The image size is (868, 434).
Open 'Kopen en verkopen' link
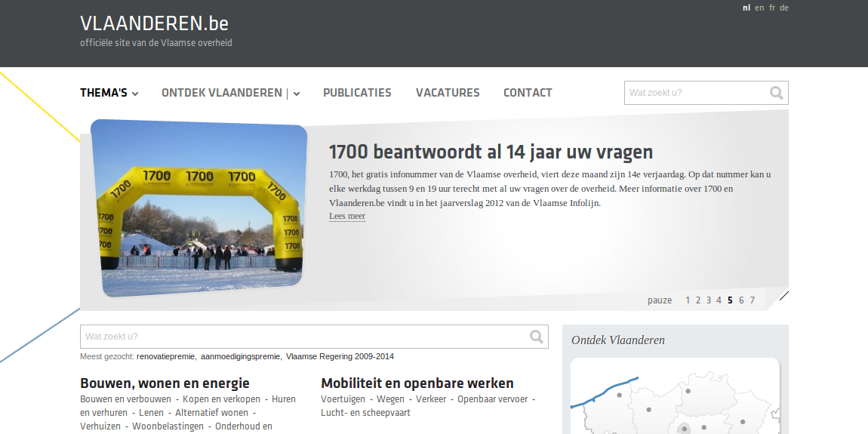tap(221, 399)
